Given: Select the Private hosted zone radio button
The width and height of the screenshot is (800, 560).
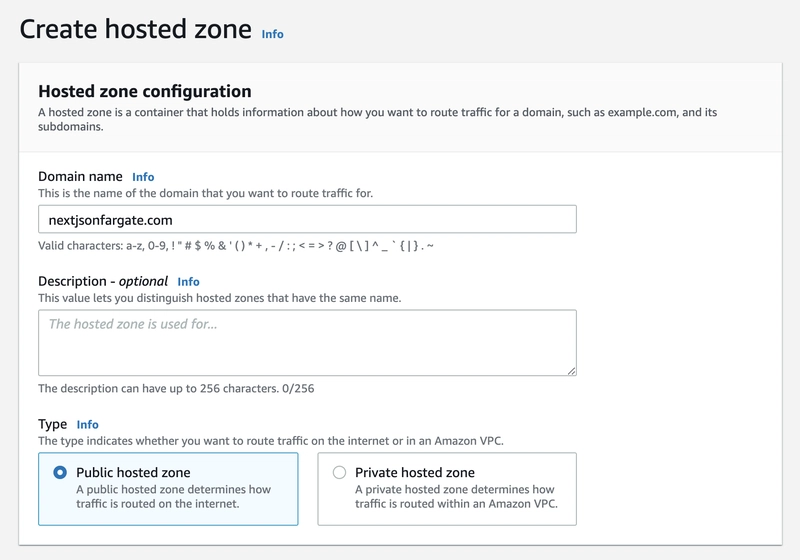Looking at the screenshot, I should [339, 472].
